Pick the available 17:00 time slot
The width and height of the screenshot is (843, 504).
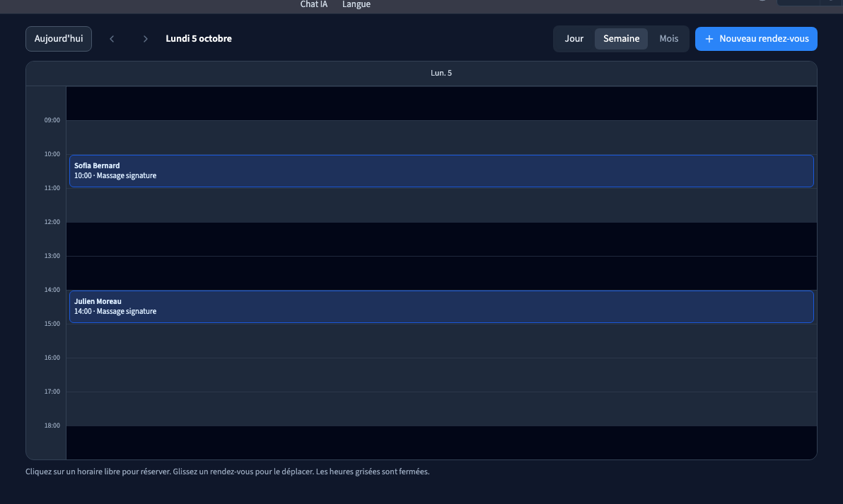click(x=441, y=409)
